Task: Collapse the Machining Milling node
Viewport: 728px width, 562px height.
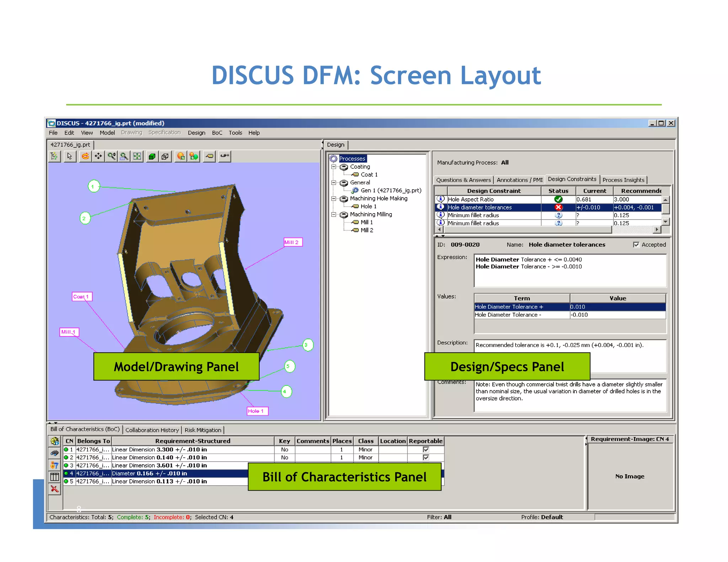Action: (x=333, y=215)
